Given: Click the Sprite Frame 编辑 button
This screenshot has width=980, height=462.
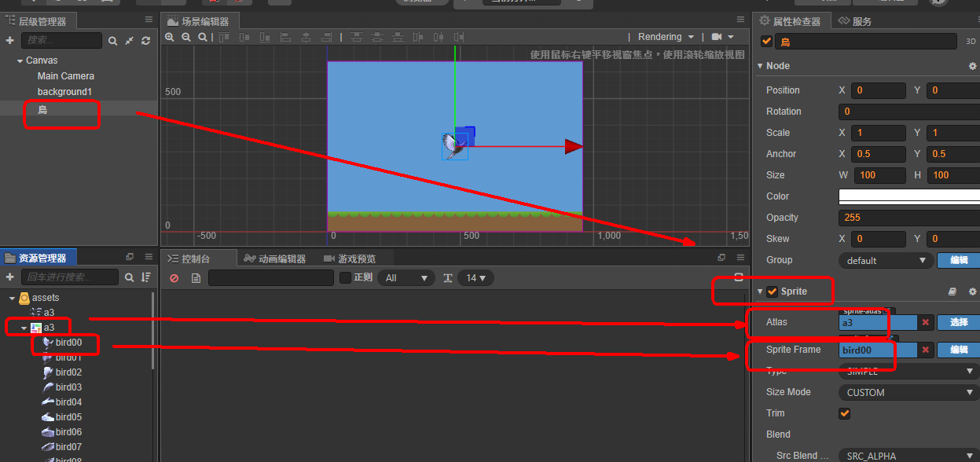Looking at the screenshot, I should pos(958,350).
